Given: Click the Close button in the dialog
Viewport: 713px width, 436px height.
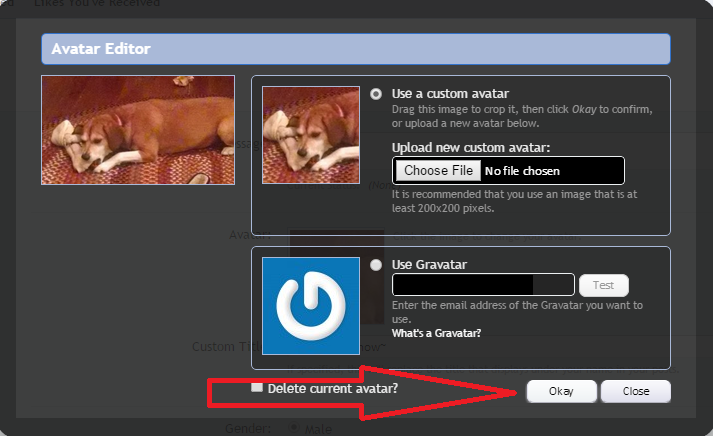Looking at the screenshot, I should coord(635,391).
